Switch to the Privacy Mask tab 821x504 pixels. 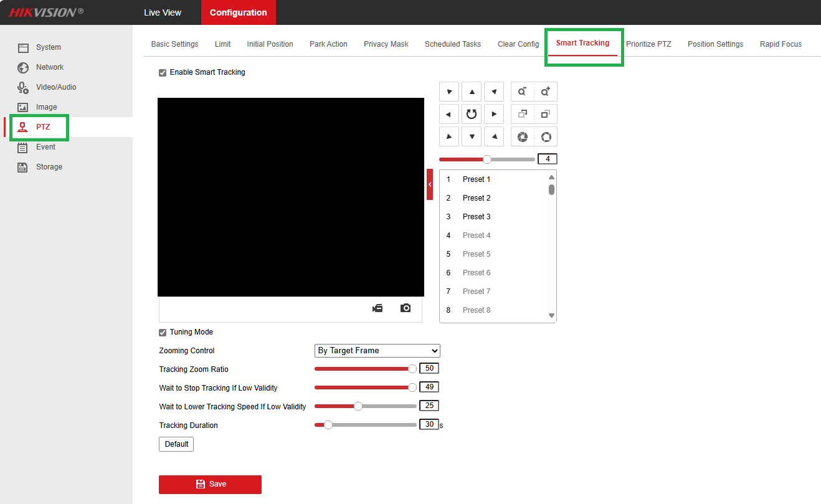point(386,44)
